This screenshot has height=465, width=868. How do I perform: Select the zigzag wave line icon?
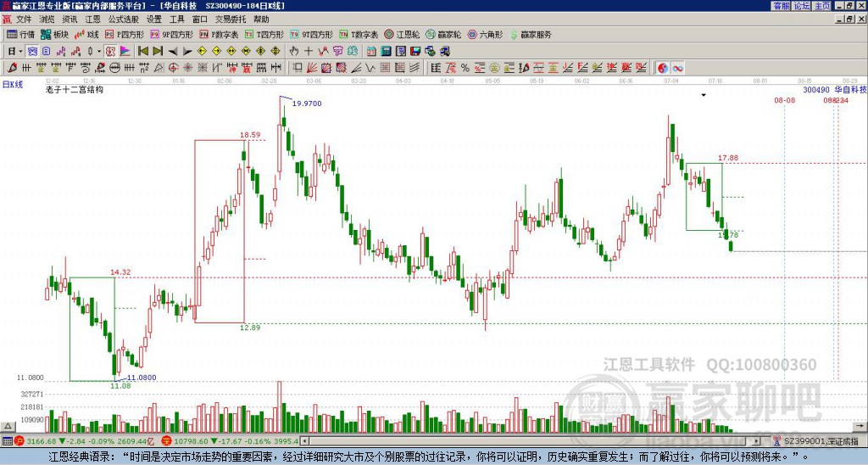pos(370,68)
